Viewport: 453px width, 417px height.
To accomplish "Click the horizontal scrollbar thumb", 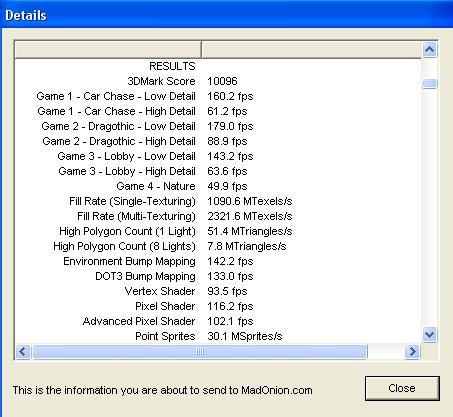I will 200,351.
